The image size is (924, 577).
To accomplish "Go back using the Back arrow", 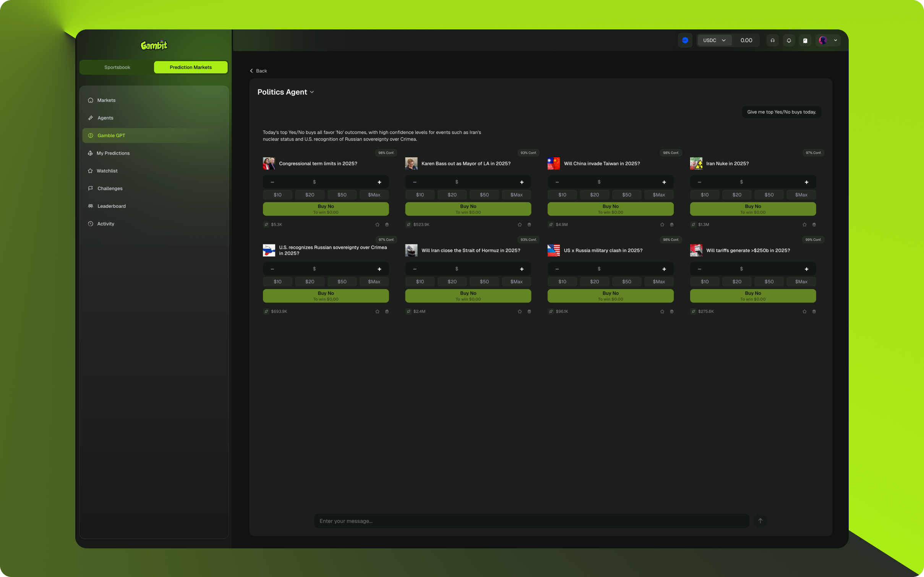I will [258, 71].
